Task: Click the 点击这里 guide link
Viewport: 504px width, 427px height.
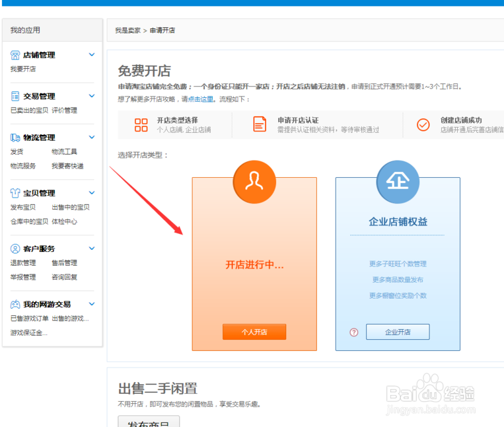Action: click(201, 99)
